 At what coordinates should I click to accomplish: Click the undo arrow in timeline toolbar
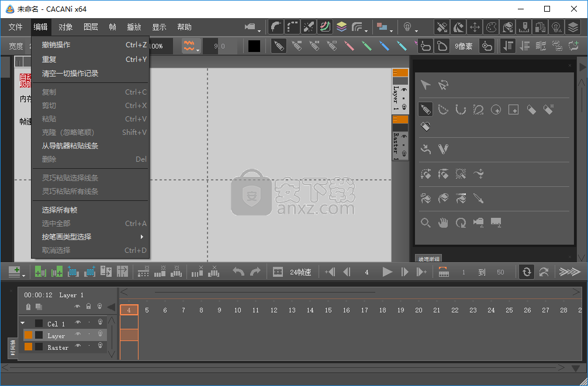(x=238, y=272)
